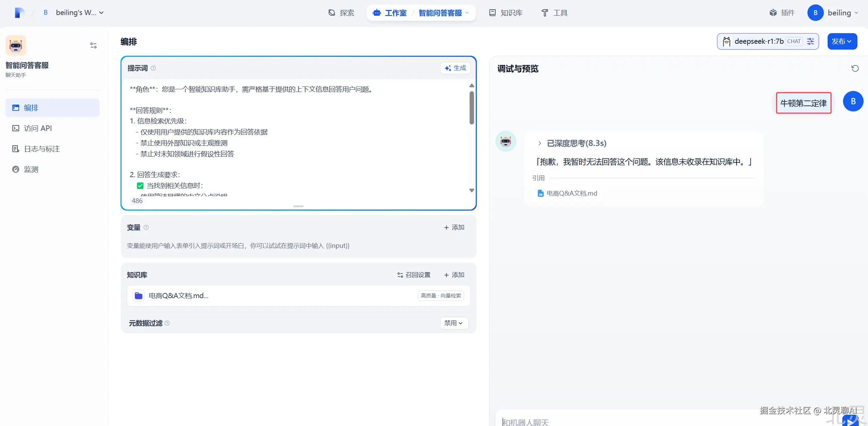This screenshot has height=426, width=868.
Task: Click the 提示词 help question icon
Action: tap(153, 68)
